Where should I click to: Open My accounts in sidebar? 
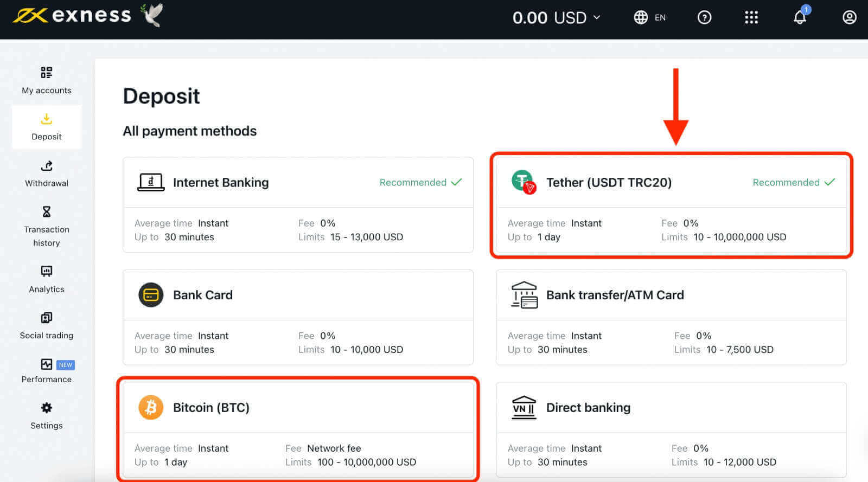pos(47,81)
